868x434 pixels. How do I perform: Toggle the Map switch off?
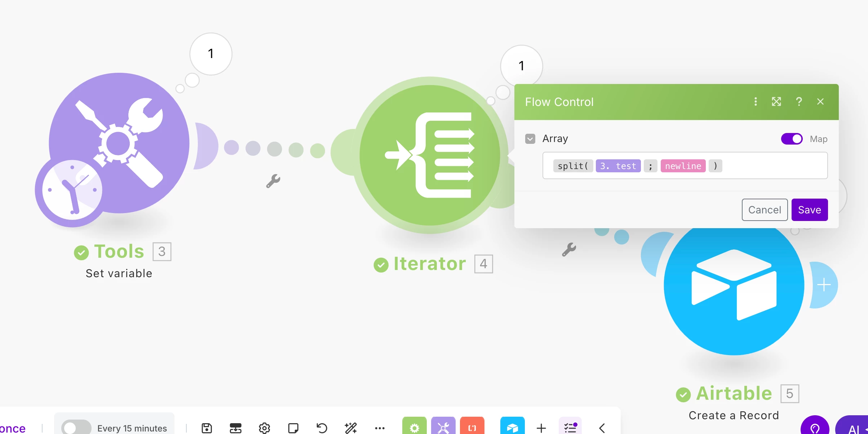point(792,139)
